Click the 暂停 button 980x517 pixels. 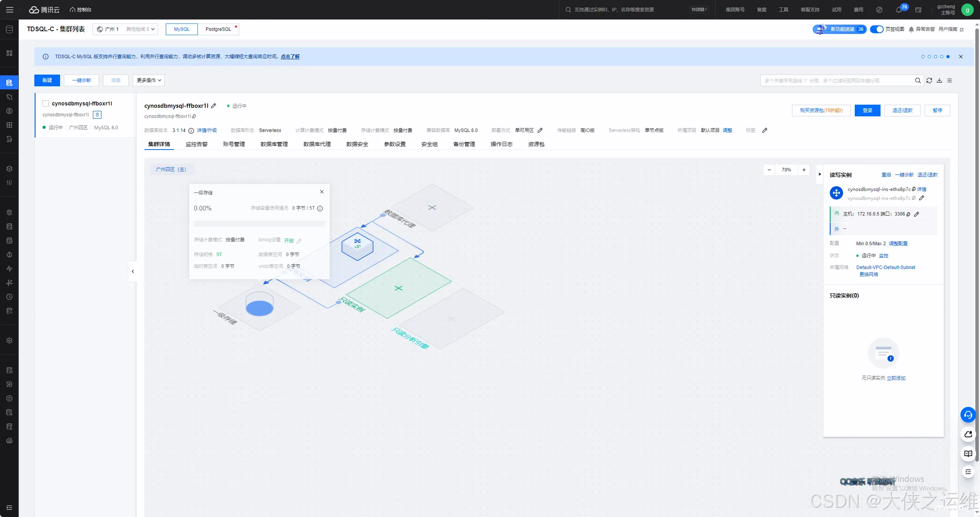[x=937, y=111]
